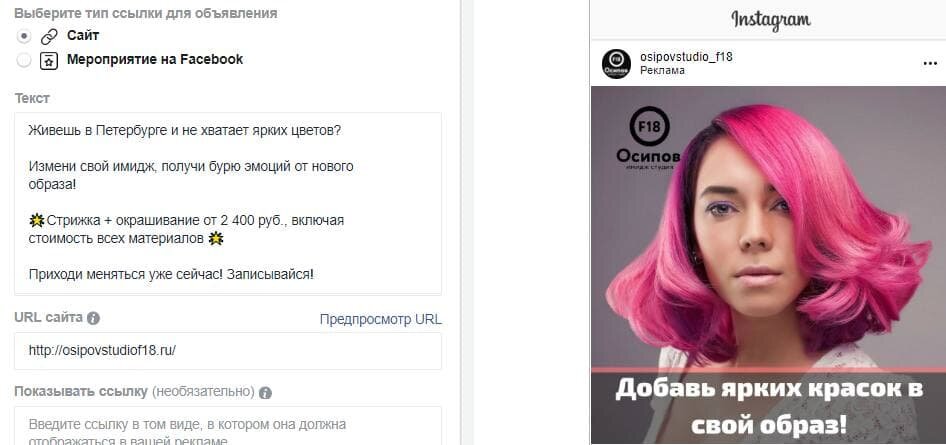Click the osipovstudio_f18 profile avatar
This screenshot has height=445, width=946.
pos(616,63)
